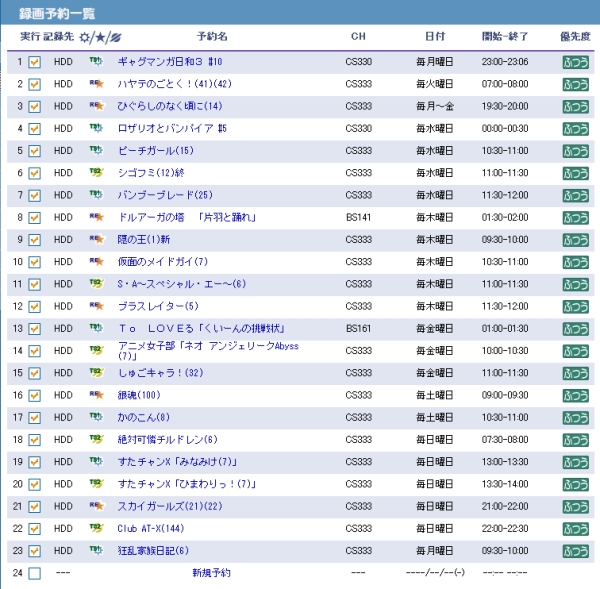Screen dimensions: 600x589
Task: Click the 予約名 column header
Action: point(212,36)
